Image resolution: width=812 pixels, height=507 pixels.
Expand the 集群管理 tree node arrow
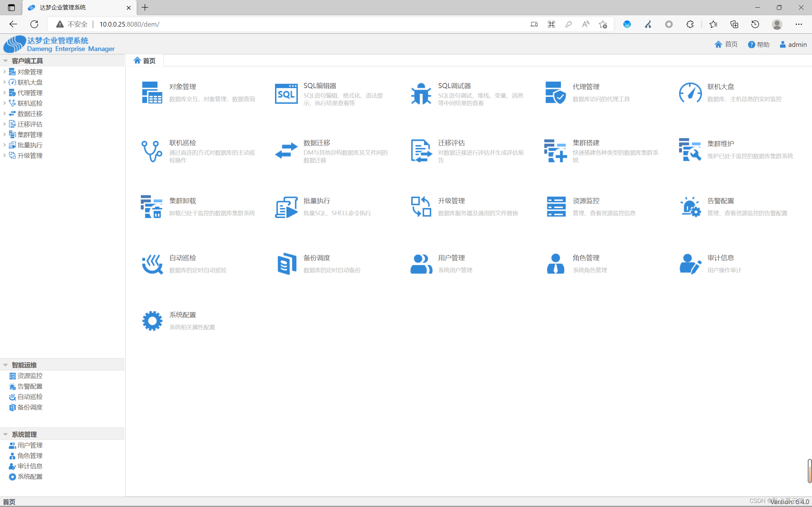click(x=4, y=134)
